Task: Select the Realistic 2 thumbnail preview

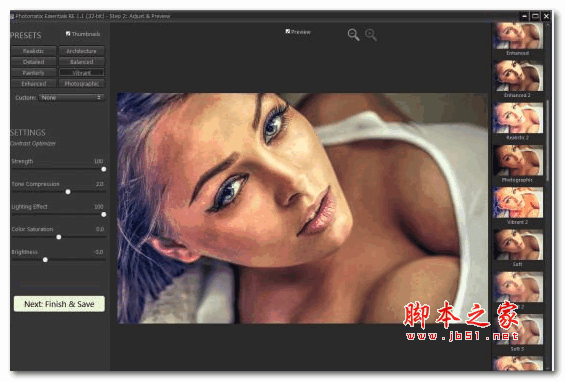Action: pos(518,117)
